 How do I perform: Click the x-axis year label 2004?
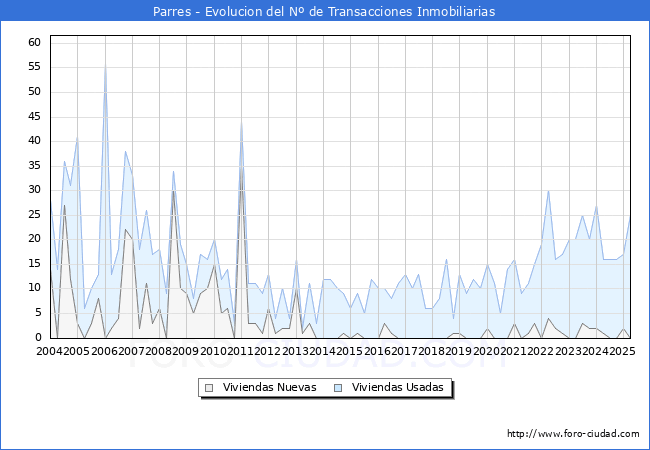coord(50,351)
